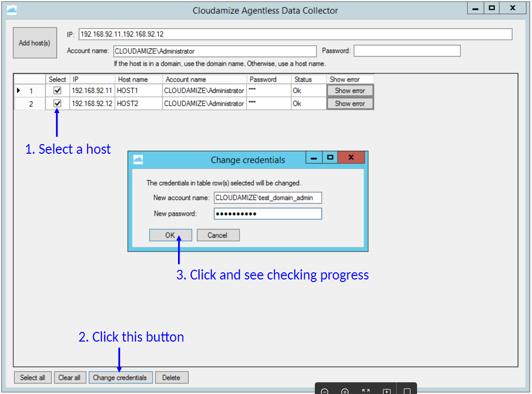Show error for the 192.168.92.11 row
This screenshot has width=532, height=394.
pyautogui.click(x=350, y=91)
